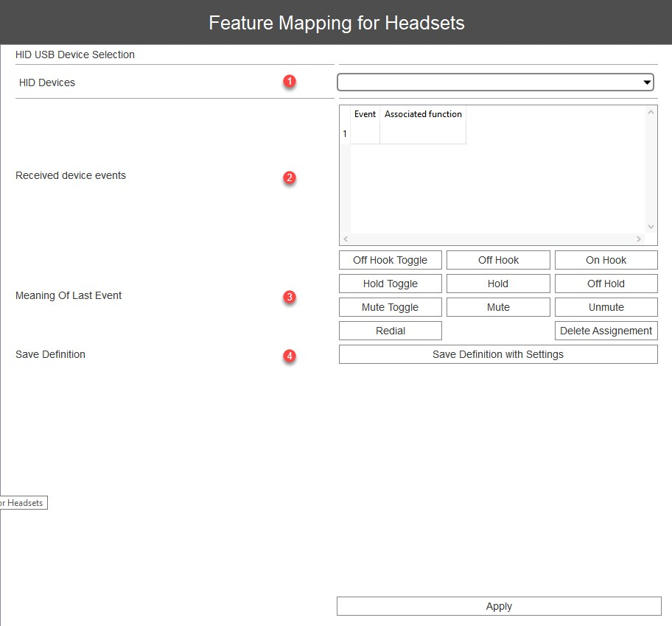Assign the Off Hook function
Viewport: 672px width, 626px height.
pyautogui.click(x=498, y=260)
